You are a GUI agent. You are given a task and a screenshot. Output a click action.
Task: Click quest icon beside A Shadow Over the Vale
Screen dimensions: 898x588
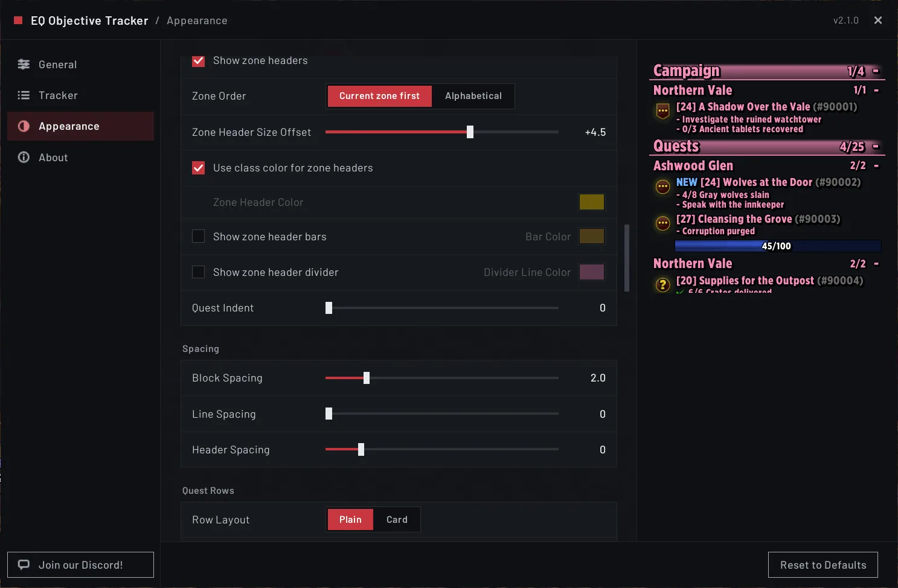pos(662,111)
